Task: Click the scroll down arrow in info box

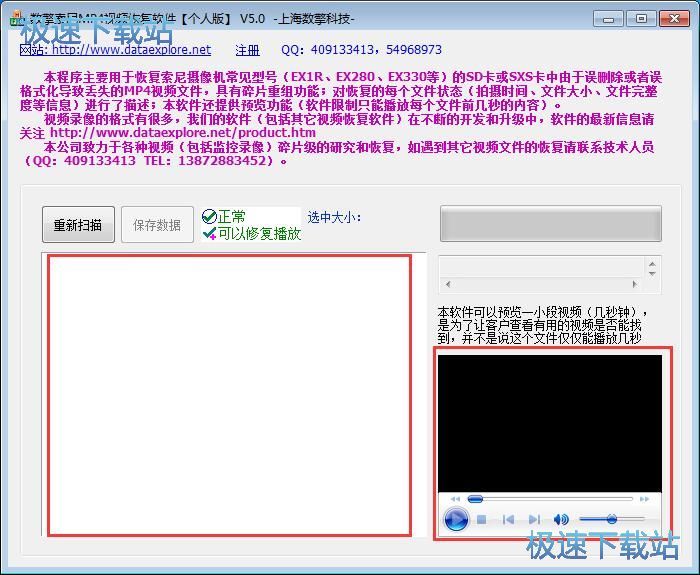Action: [652, 273]
